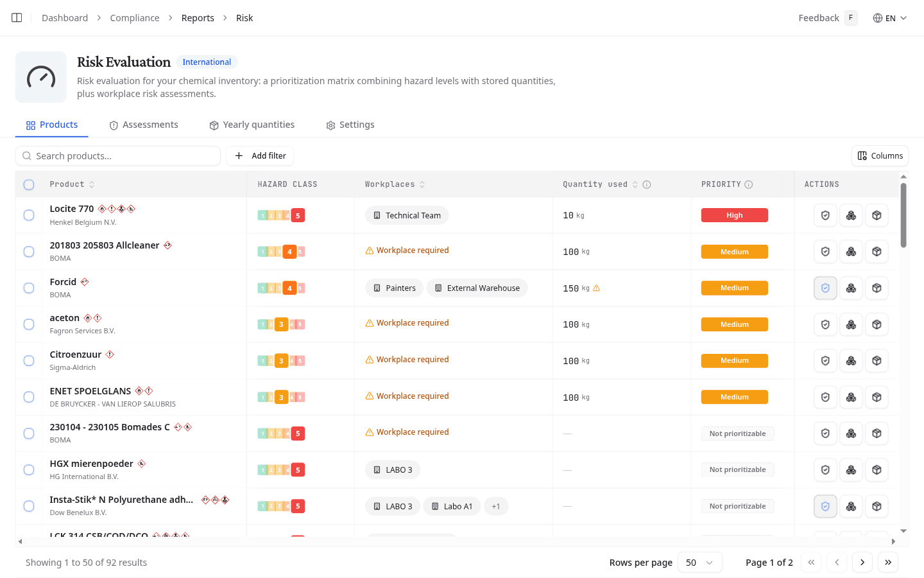The width and height of the screenshot is (924, 578).
Task: Switch to the Assessments tab
Action: [144, 125]
